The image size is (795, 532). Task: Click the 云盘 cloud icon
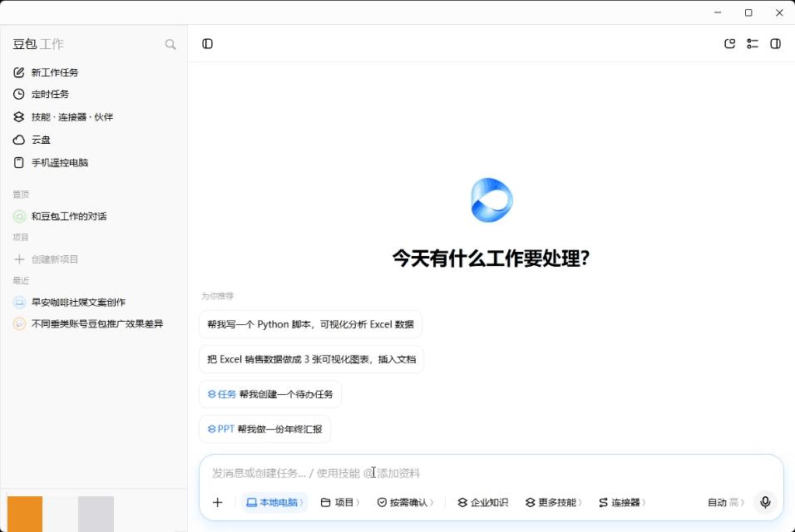click(x=19, y=140)
